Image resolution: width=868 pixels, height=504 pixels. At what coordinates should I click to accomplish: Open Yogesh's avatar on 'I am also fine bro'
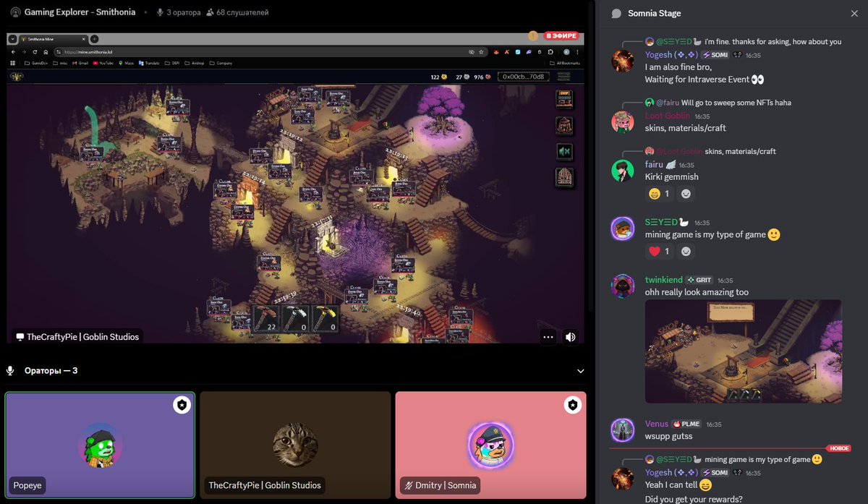(x=623, y=61)
